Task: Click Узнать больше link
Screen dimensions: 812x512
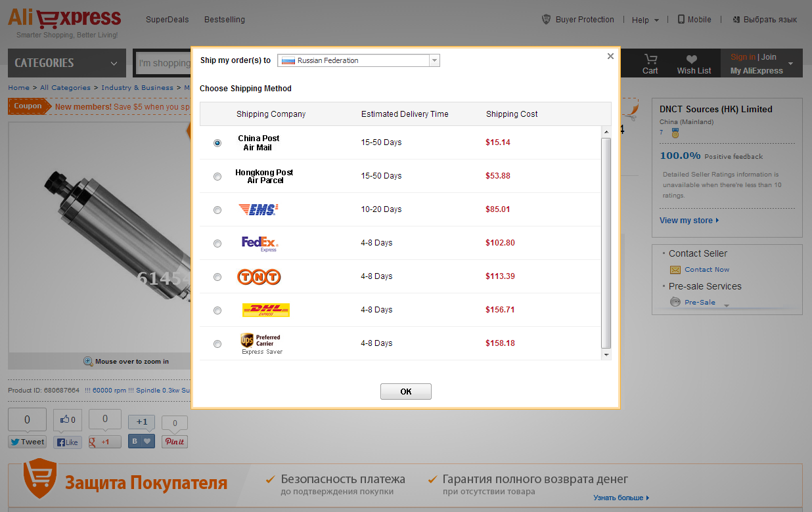Action: [621, 498]
